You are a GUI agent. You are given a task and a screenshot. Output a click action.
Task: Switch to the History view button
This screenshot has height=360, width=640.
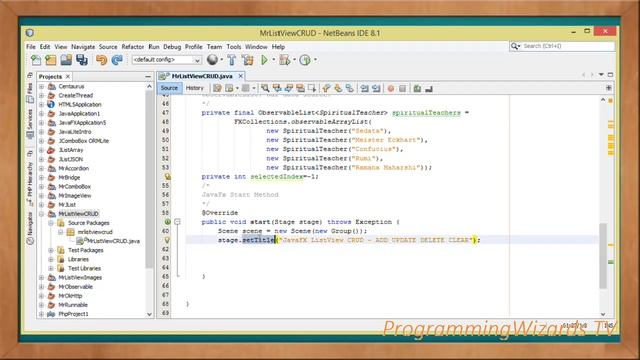click(x=195, y=88)
